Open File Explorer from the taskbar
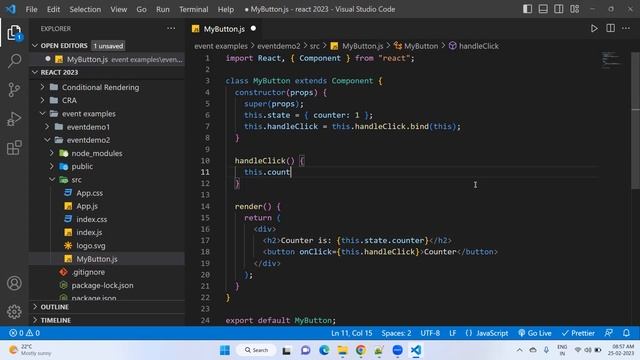Image resolution: width=640 pixels, height=360 pixels. [342, 350]
